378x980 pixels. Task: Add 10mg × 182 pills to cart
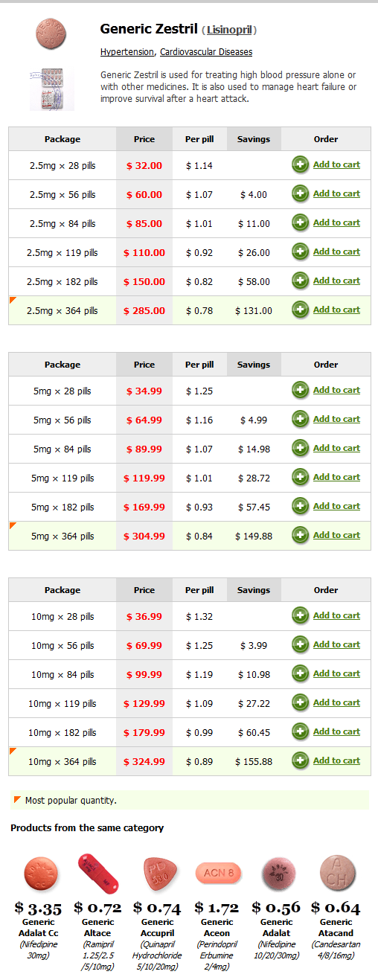point(336,731)
